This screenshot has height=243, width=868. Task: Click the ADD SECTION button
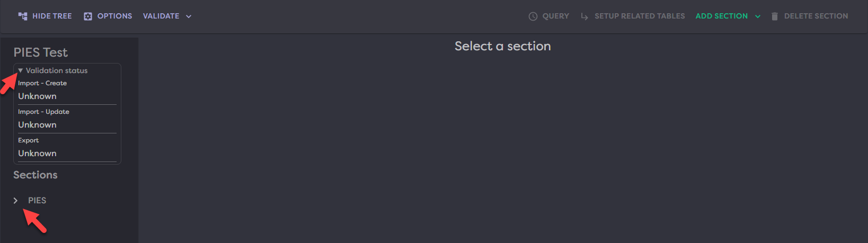[x=721, y=16]
